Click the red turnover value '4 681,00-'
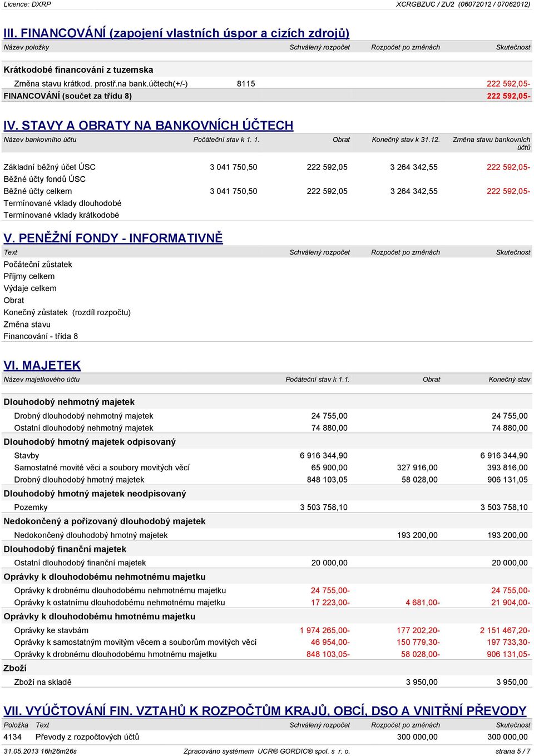 click(x=423, y=603)
